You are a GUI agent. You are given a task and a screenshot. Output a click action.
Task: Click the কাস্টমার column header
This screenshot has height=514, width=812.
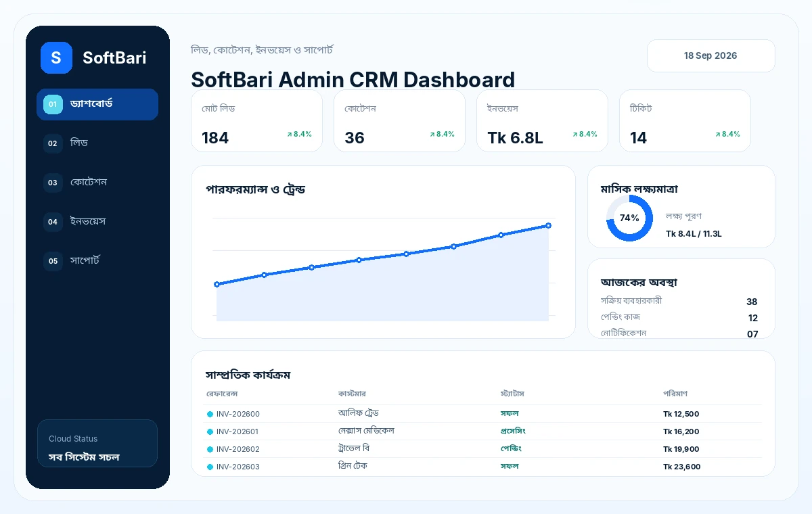click(x=352, y=394)
